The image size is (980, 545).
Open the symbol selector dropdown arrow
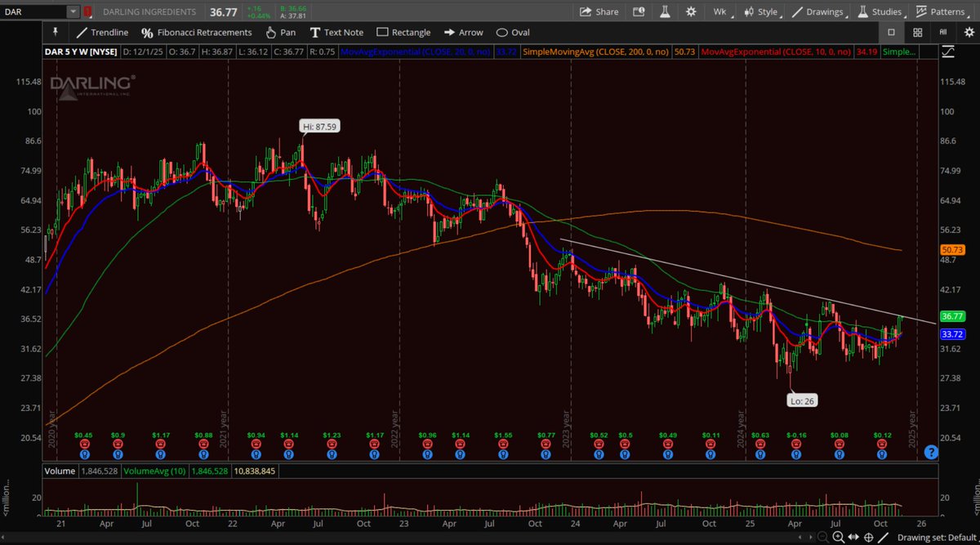coord(73,11)
